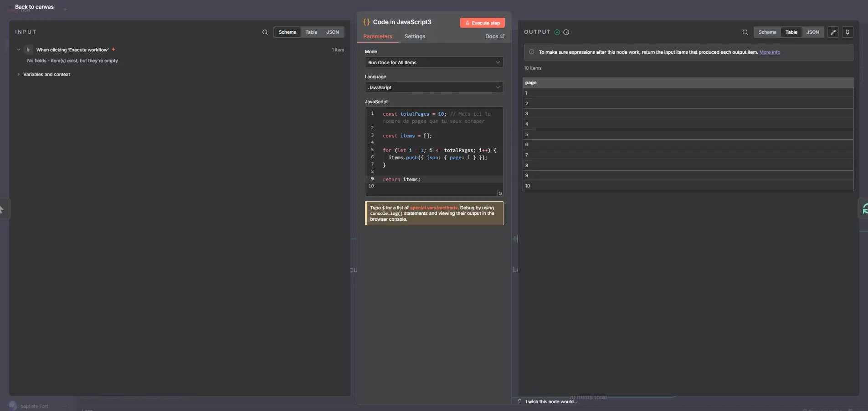
Task: Click the output info icon
Action: click(x=566, y=32)
